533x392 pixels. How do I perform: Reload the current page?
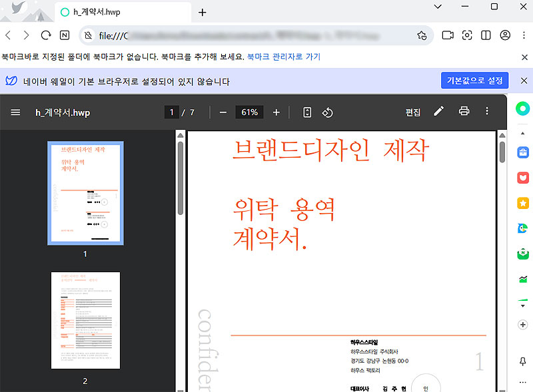pyautogui.click(x=45, y=35)
